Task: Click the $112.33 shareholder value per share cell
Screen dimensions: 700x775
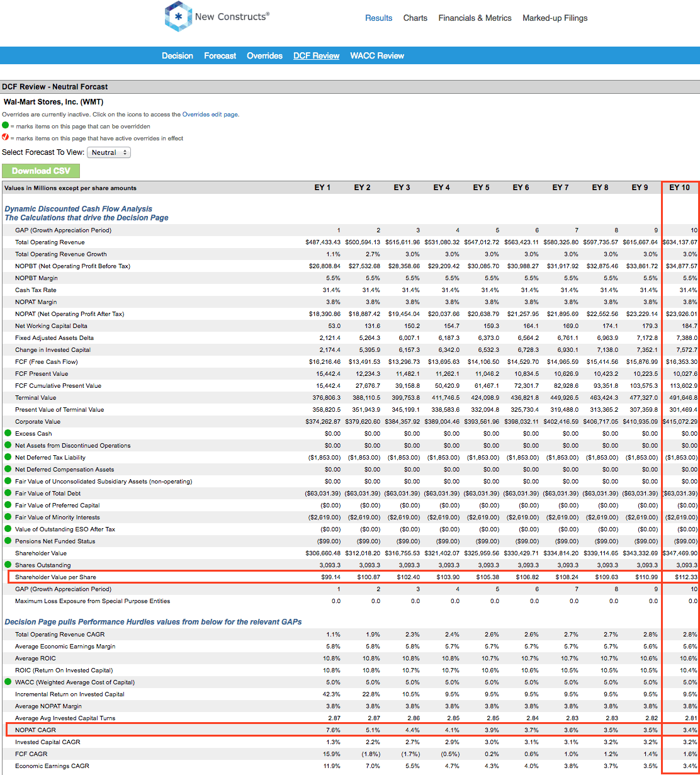Action: click(x=685, y=577)
